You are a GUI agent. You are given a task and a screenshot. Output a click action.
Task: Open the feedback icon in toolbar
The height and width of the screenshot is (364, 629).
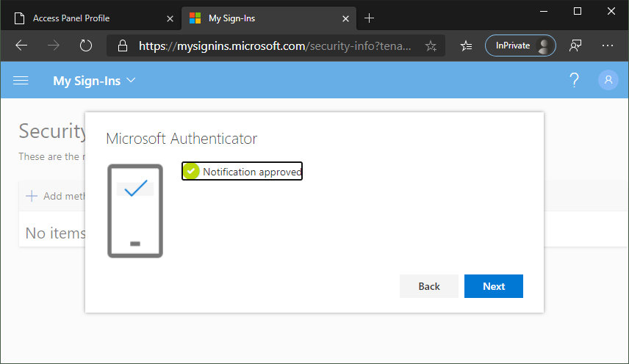coord(575,45)
